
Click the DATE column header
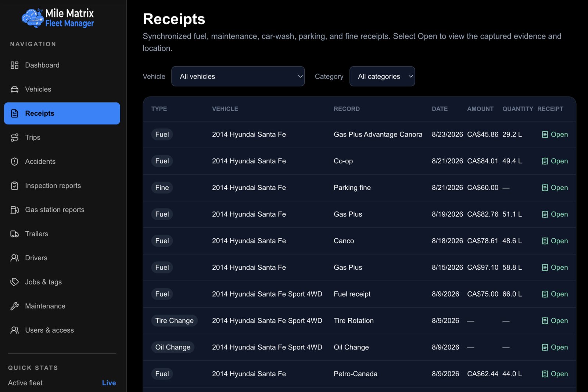(x=440, y=109)
